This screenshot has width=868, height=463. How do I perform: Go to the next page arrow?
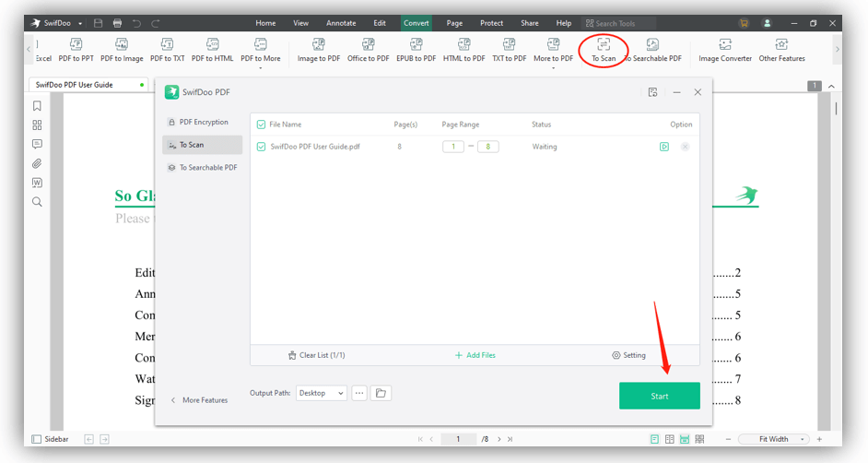point(499,439)
